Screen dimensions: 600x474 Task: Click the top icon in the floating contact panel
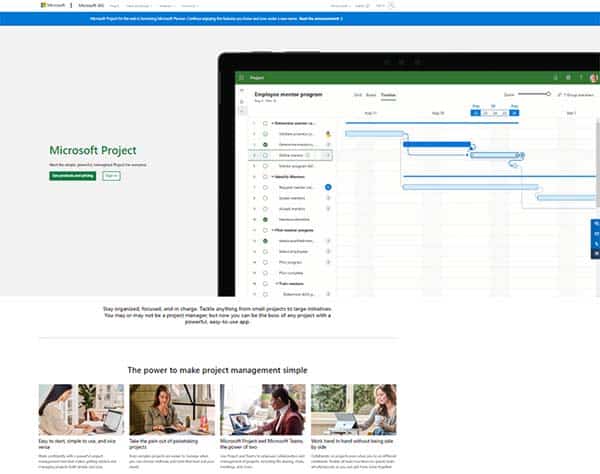(596, 224)
